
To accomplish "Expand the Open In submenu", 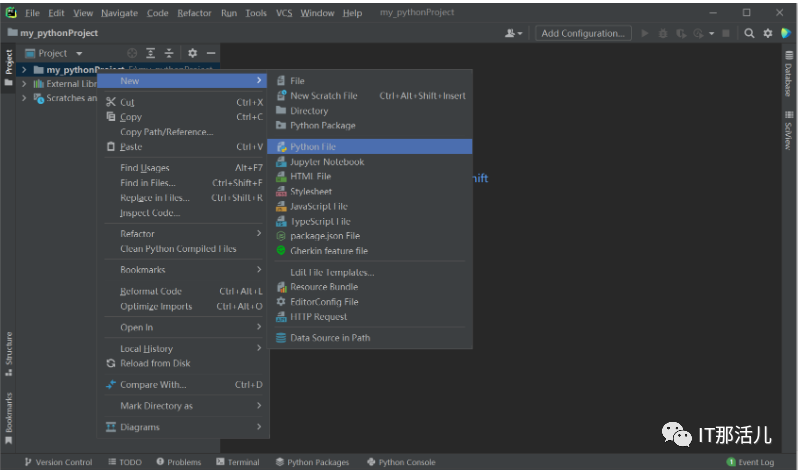I will 184,327.
